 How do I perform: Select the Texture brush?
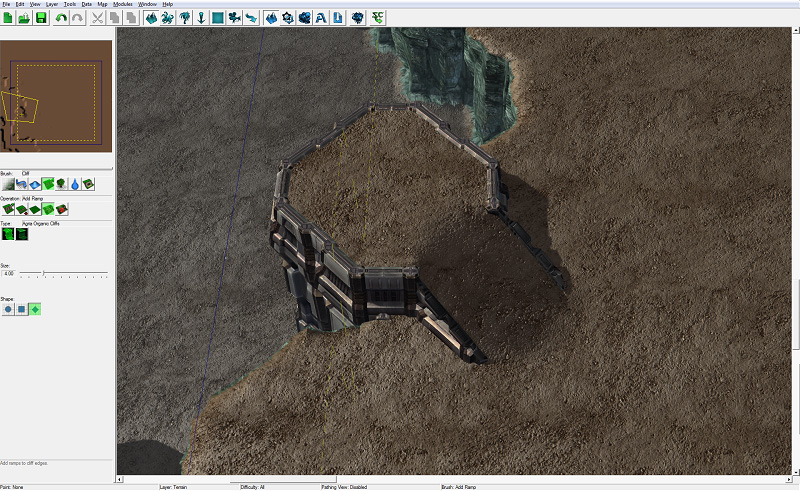(8, 184)
